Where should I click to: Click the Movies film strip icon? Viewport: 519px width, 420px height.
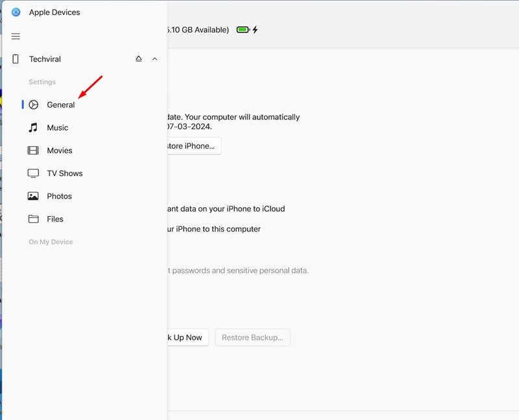pyautogui.click(x=33, y=151)
